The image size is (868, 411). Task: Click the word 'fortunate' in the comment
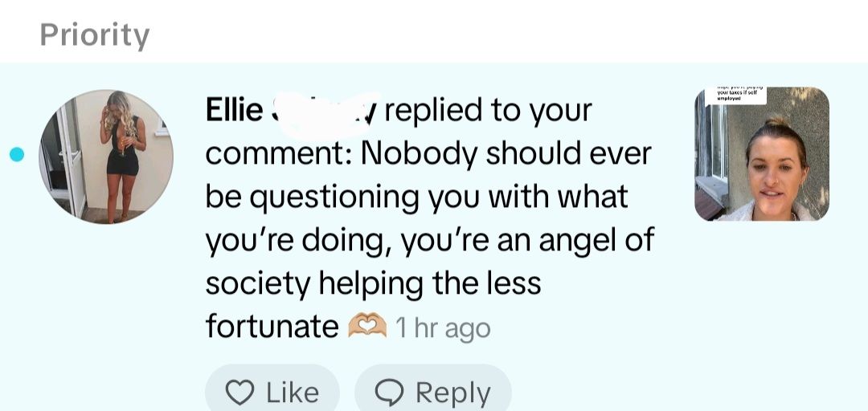[x=272, y=327]
